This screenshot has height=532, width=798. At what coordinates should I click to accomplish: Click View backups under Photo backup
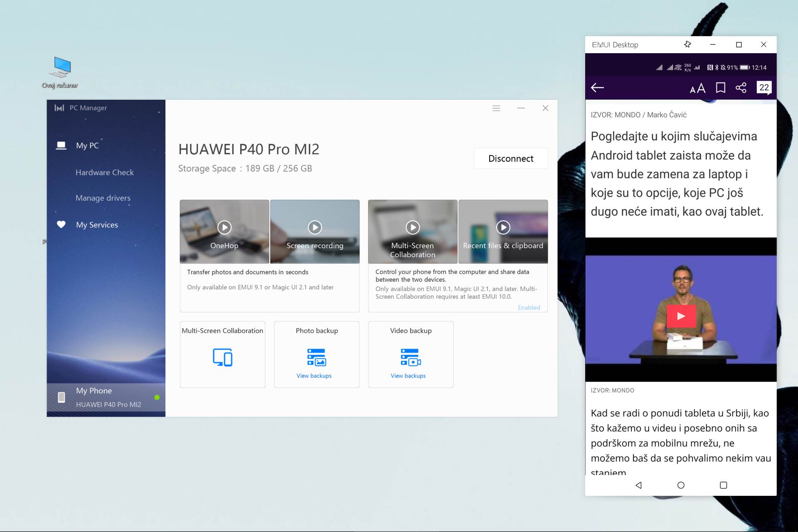click(314, 376)
